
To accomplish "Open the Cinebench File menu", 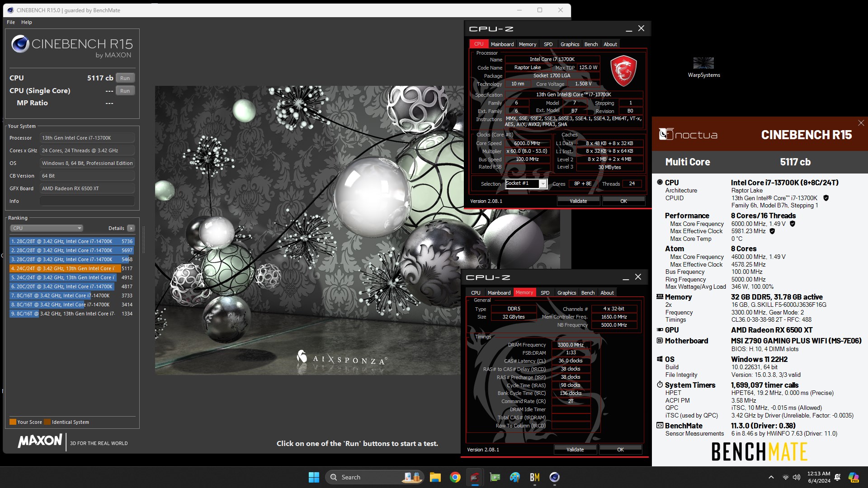I will [11, 22].
